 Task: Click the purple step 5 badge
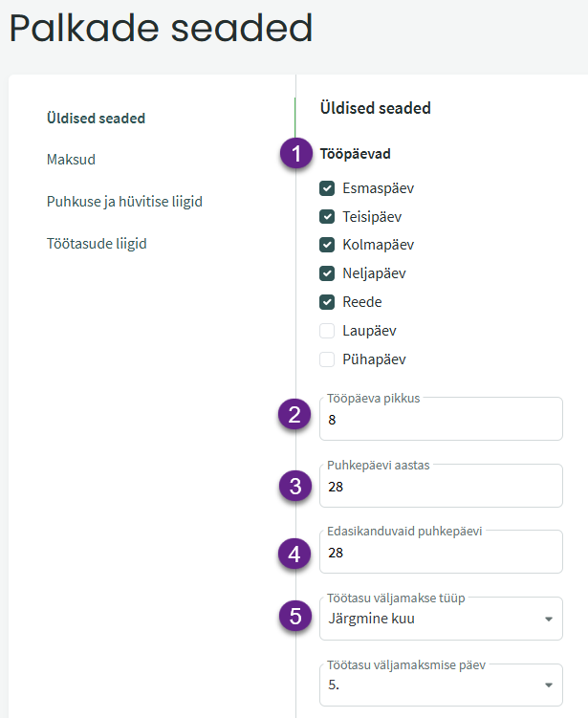[296, 617]
